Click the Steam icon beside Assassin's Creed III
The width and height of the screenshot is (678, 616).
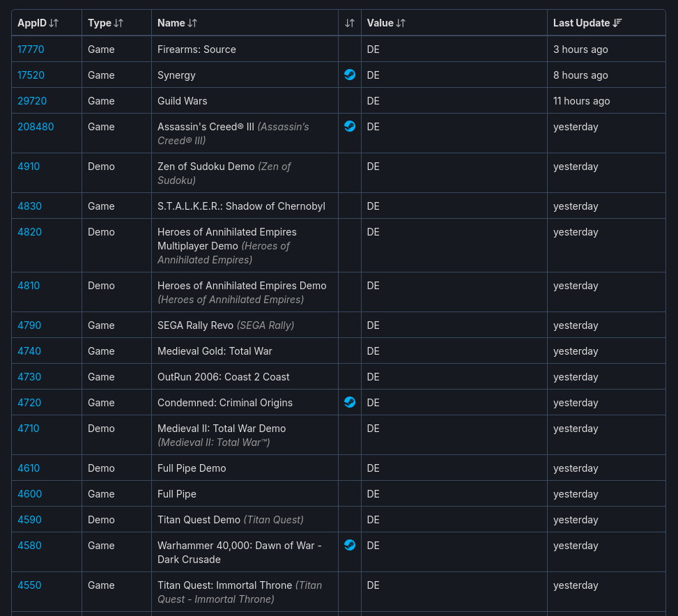pos(350,126)
